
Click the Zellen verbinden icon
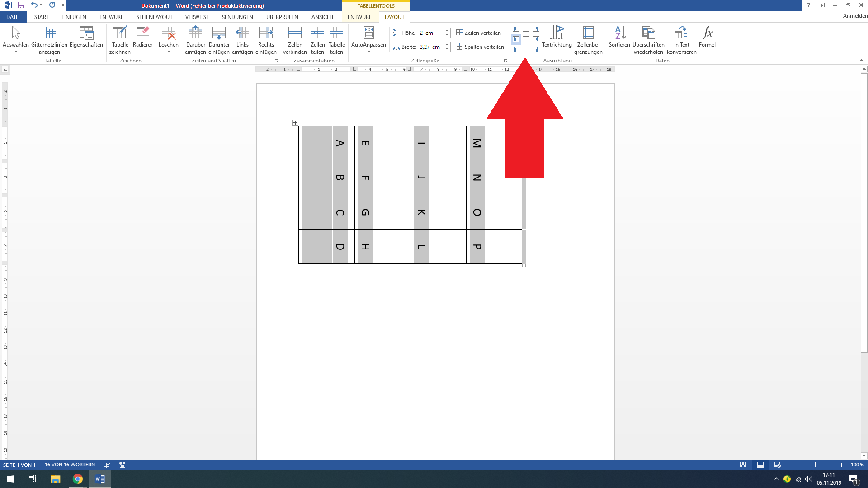[x=295, y=40]
